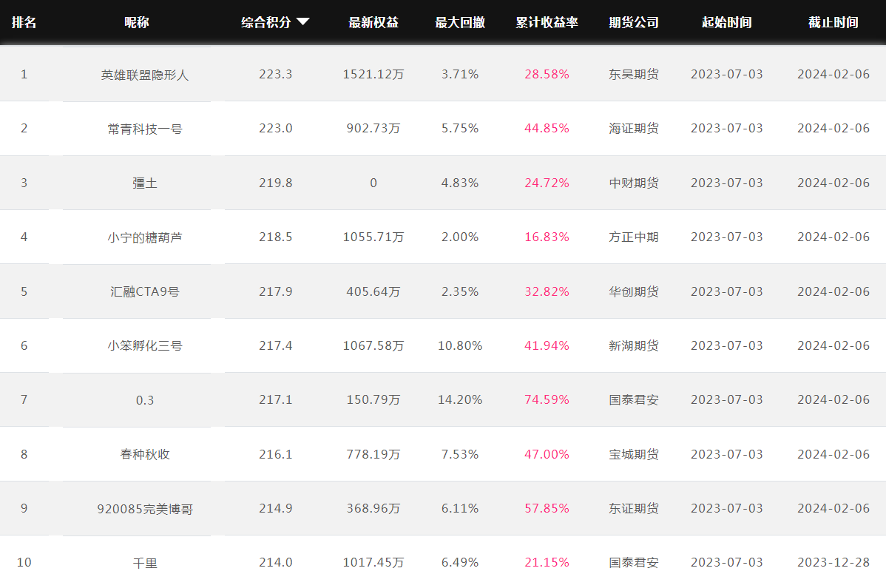The height and width of the screenshot is (588, 886).
Task: Click the 起始时间 column header
Action: pyautogui.click(x=727, y=23)
